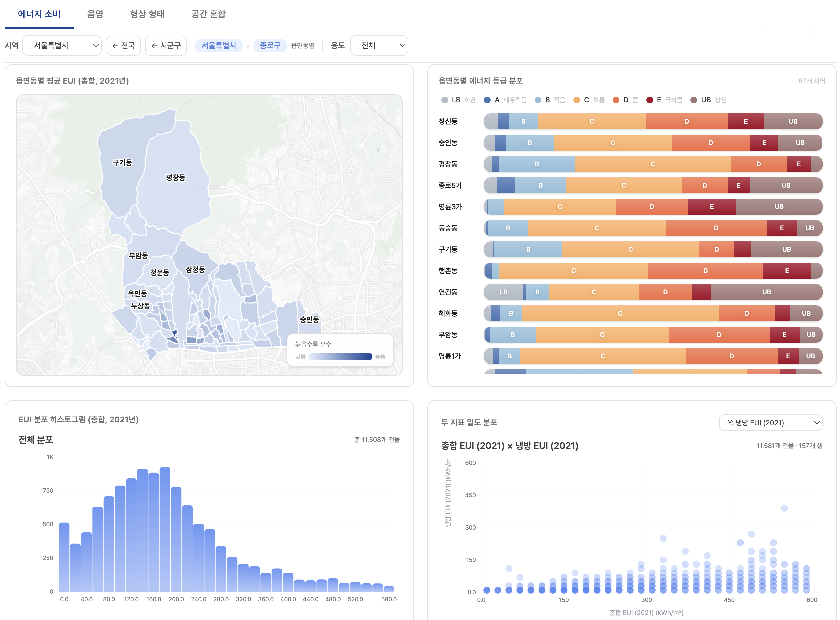The height and width of the screenshot is (620, 840).
Task: Open the 형상 형태 tab
Action: tap(147, 14)
